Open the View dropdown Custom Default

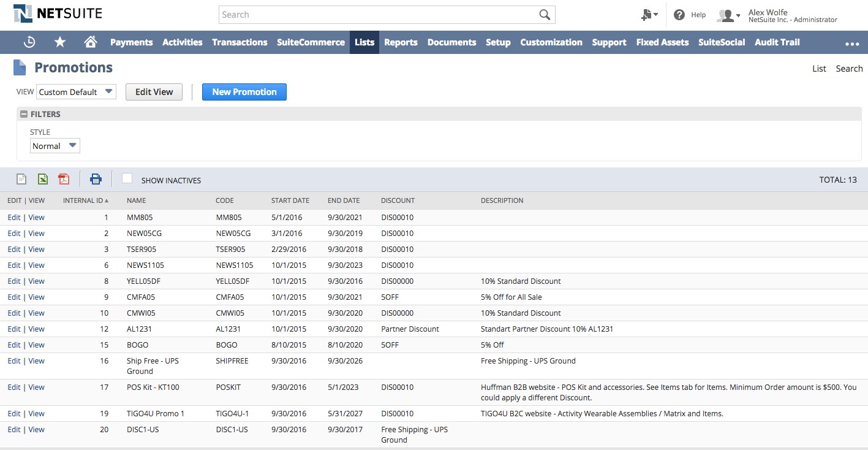click(x=76, y=92)
